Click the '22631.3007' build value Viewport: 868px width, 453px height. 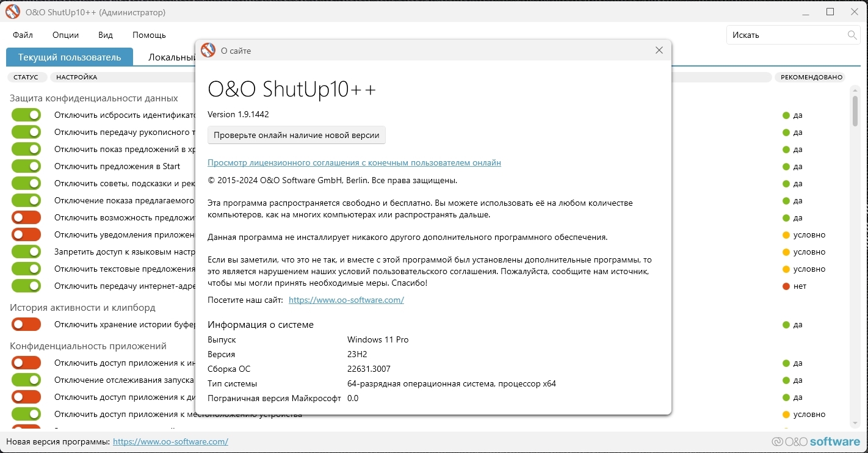pyautogui.click(x=369, y=369)
